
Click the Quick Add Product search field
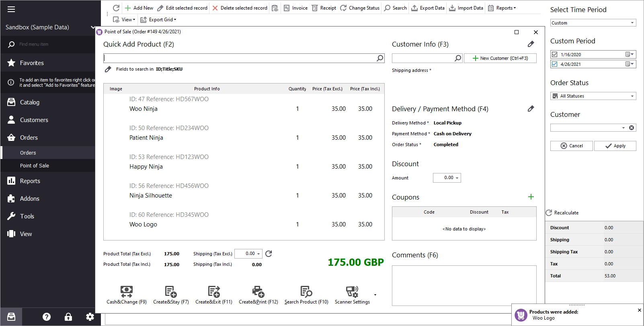point(240,58)
